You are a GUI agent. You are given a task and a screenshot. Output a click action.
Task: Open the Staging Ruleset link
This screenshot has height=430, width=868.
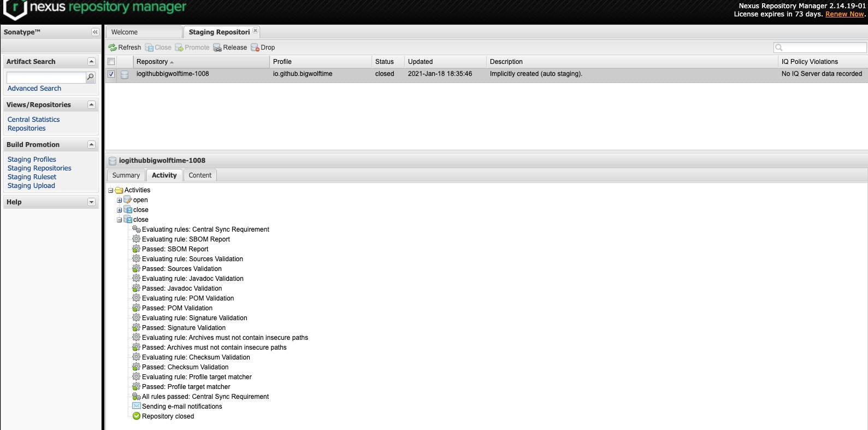coord(32,177)
